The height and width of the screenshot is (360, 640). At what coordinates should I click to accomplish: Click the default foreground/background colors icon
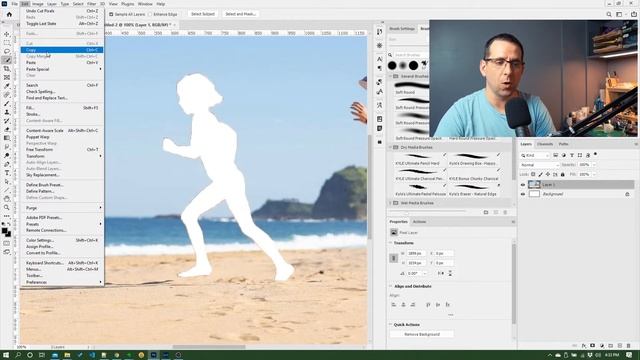[3, 224]
